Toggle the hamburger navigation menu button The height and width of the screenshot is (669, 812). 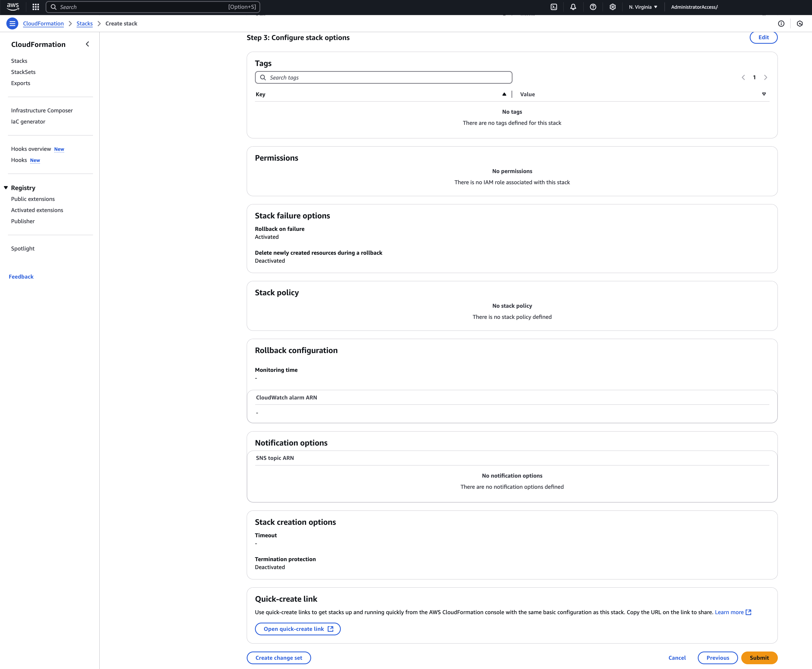pos(12,24)
